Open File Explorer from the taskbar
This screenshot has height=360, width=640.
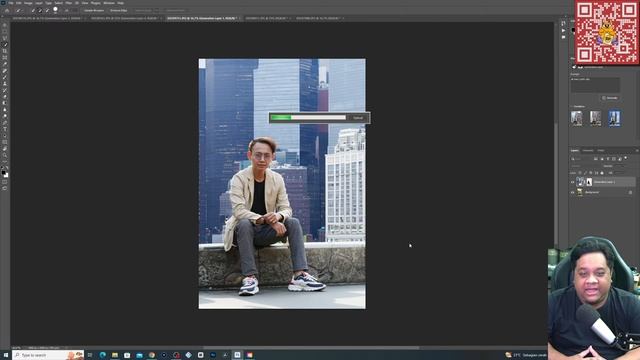click(x=115, y=355)
